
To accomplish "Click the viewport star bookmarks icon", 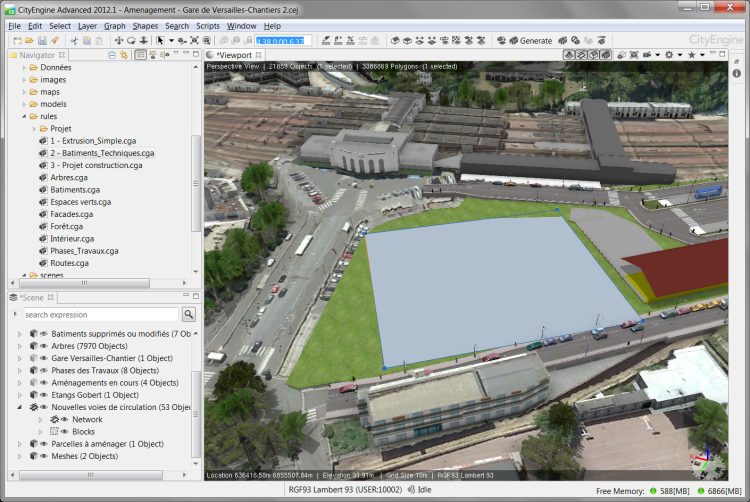I will tap(691, 55).
